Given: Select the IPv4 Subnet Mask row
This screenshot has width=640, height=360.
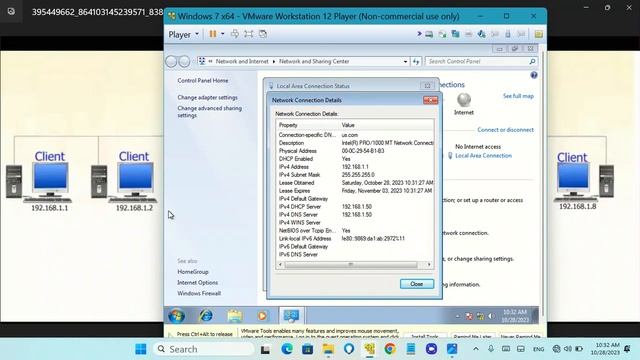Looking at the screenshot, I should click(x=355, y=175).
